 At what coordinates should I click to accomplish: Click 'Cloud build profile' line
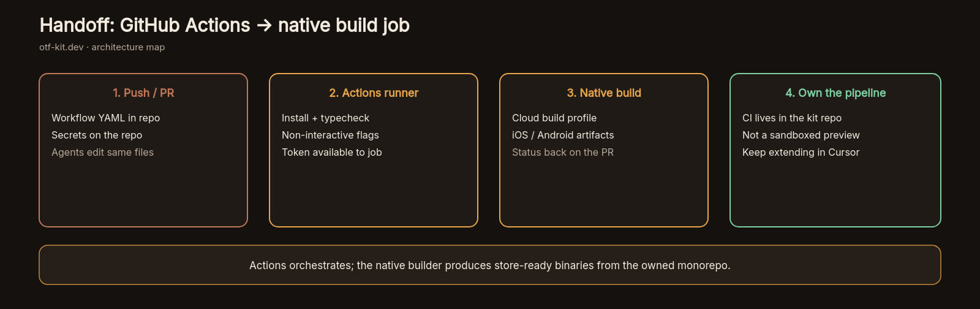pos(554,118)
